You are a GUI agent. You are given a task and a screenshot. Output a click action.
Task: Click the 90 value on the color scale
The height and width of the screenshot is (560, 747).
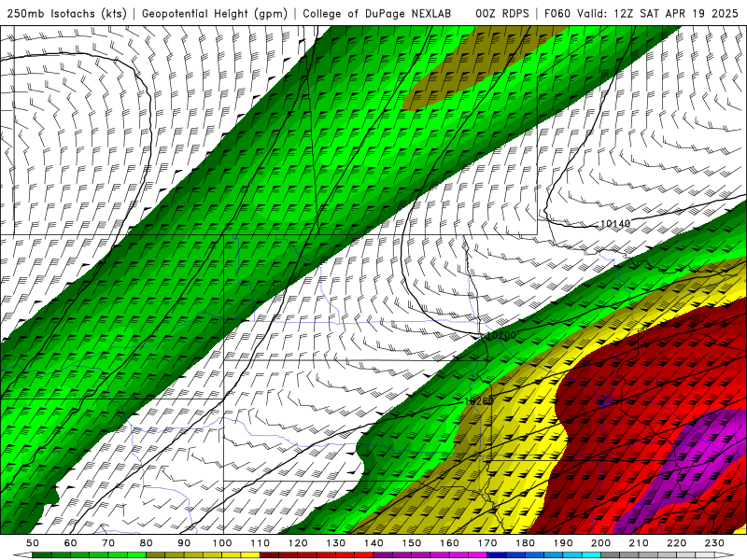184,543
